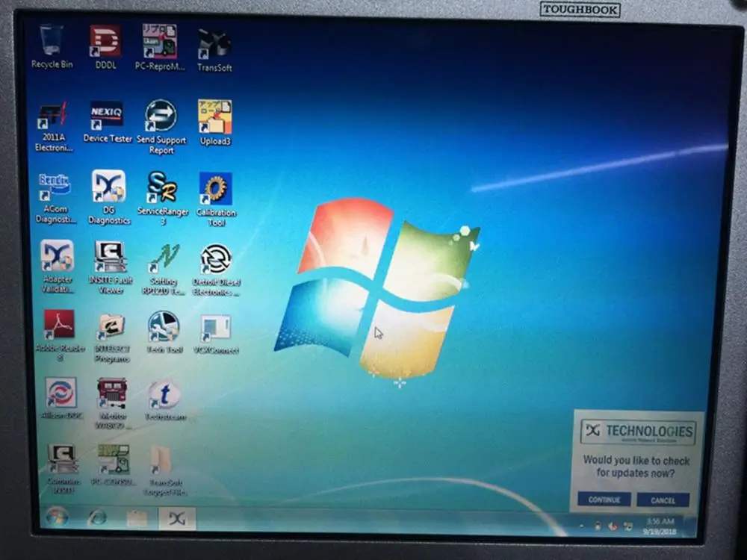Open the TransSoft support files folder

[x=164, y=470]
